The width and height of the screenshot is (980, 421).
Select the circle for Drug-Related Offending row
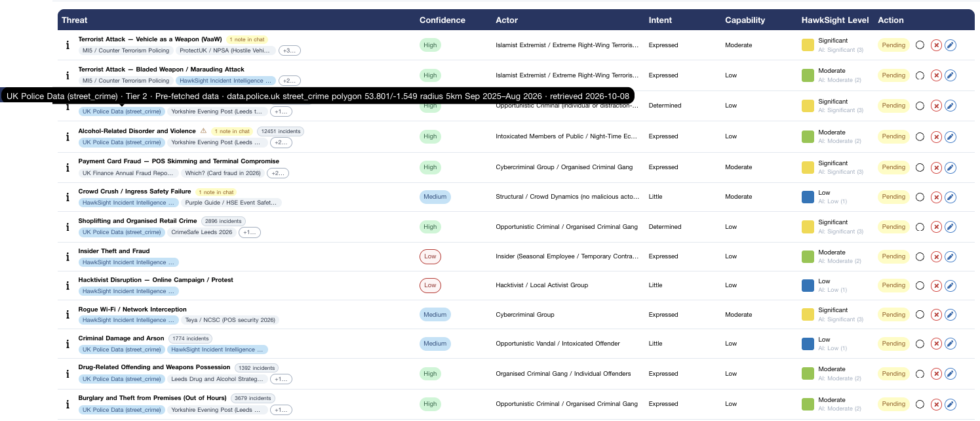pyautogui.click(x=920, y=374)
